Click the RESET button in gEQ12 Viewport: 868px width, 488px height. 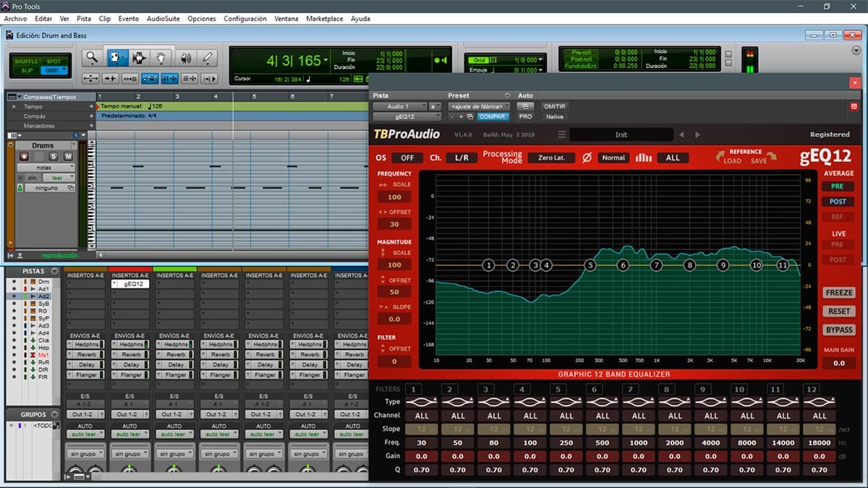click(839, 311)
